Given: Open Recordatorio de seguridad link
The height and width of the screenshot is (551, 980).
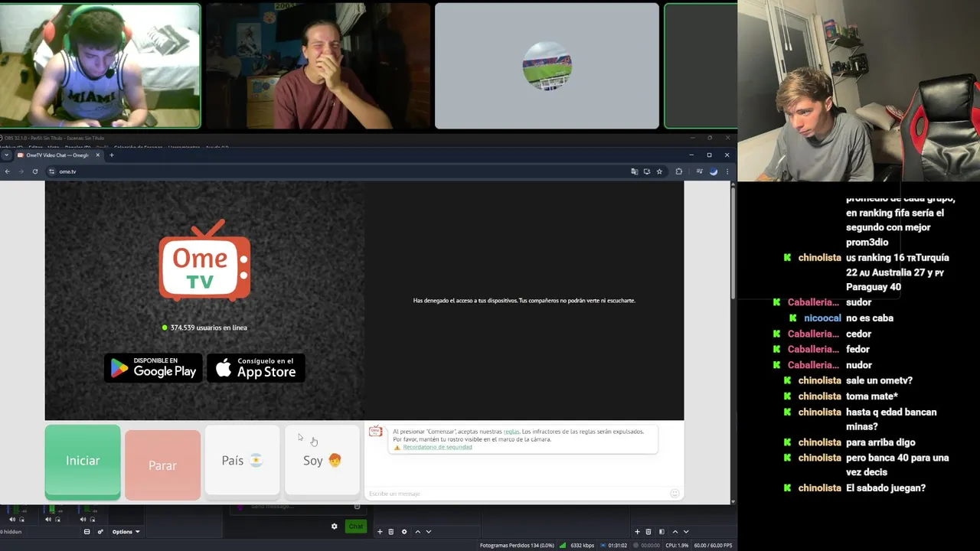Looking at the screenshot, I should click(x=437, y=447).
